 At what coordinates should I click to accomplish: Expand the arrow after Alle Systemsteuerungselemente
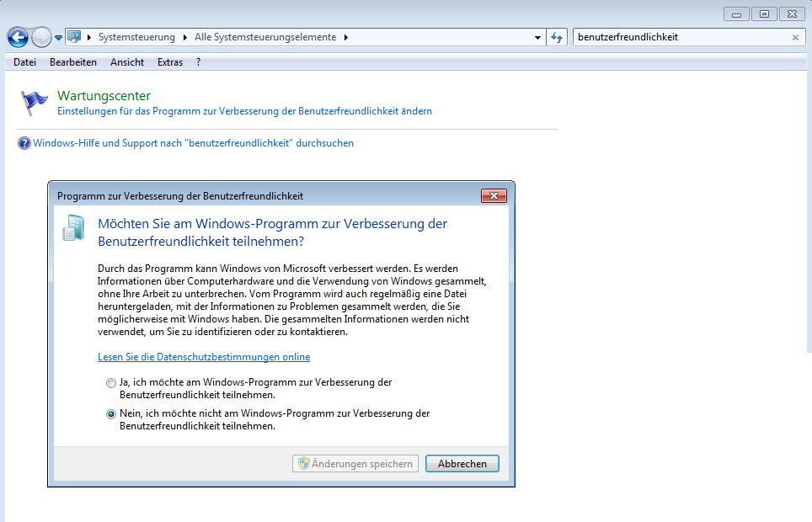tap(345, 37)
